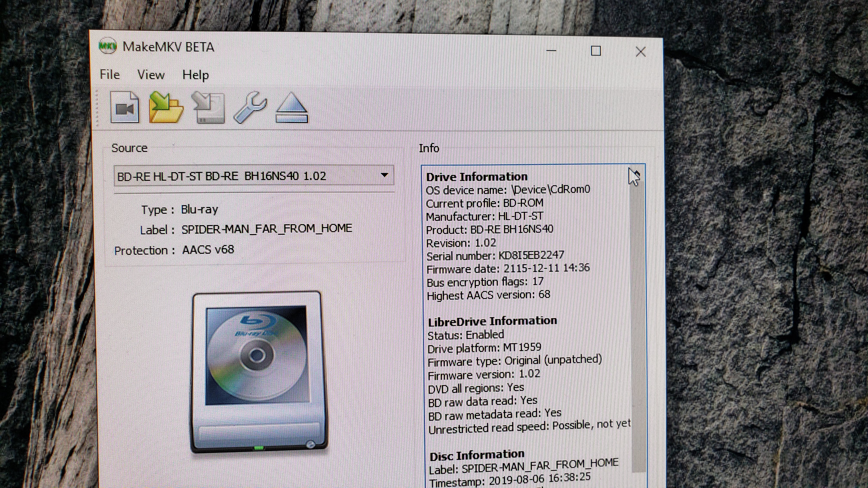Screen dimensions: 868x488
Task: Minimize the MakeMKV window
Action: click(551, 51)
